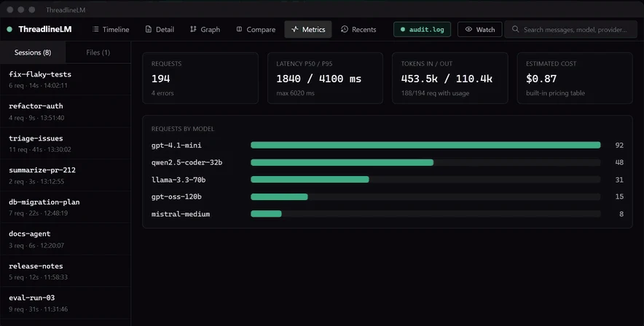The width and height of the screenshot is (644, 326).
Task: Click '188/194 req with usage' text
Action: point(436,93)
